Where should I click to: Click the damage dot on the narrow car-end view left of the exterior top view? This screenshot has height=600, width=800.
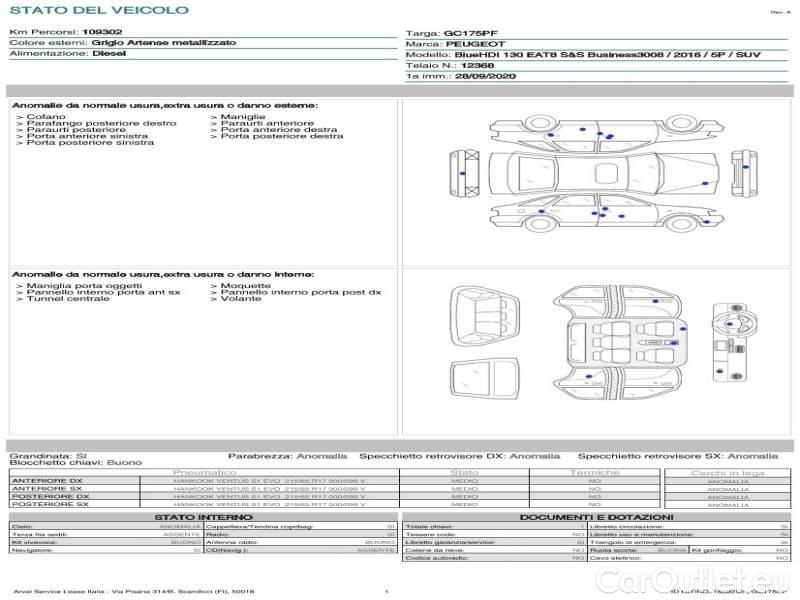[463, 173]
